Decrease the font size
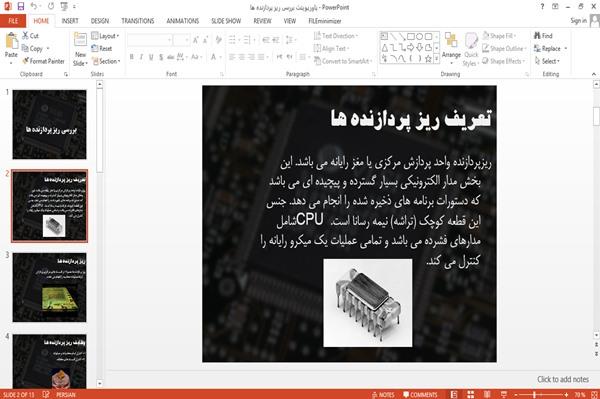 click(x=206, y=40)
